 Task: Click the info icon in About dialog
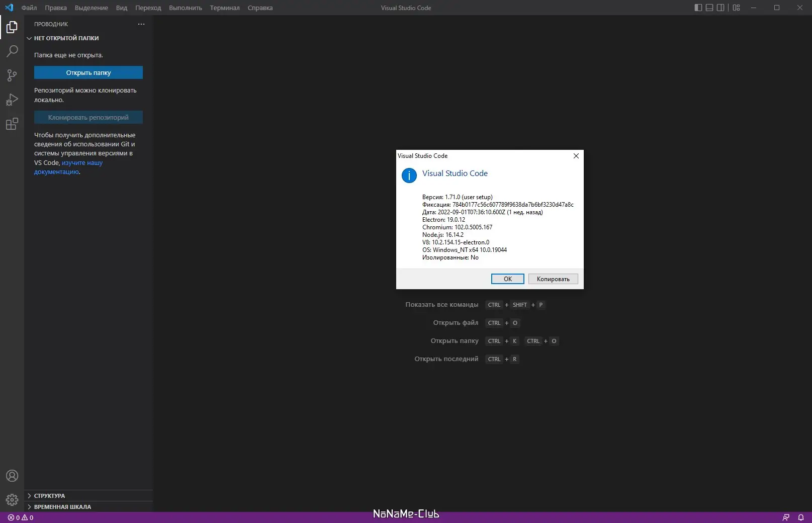pyautogui.click(x=409, y=175)
